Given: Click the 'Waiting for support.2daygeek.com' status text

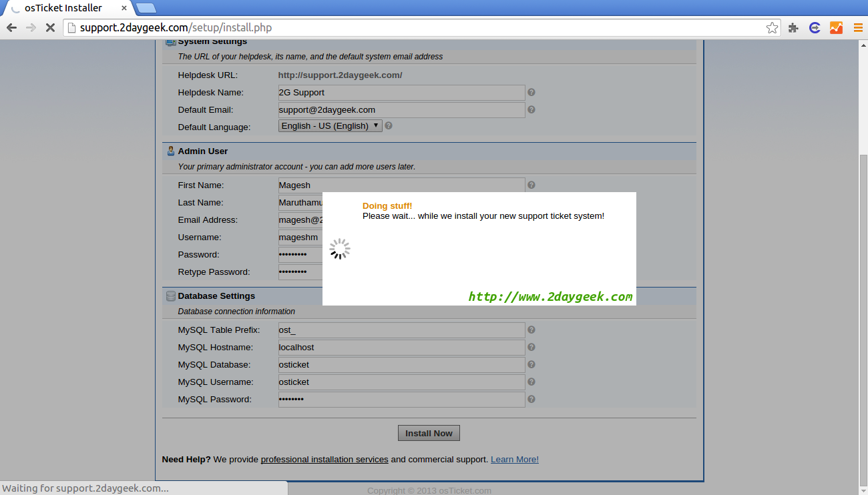Looking at the screenshot, I should pyautogui.click(x=85, y=488).
